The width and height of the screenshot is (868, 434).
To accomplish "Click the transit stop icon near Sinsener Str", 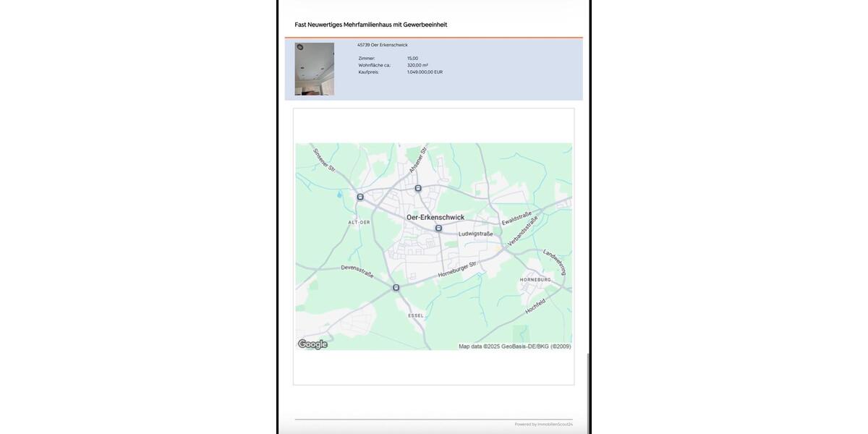I will [360, 197].
